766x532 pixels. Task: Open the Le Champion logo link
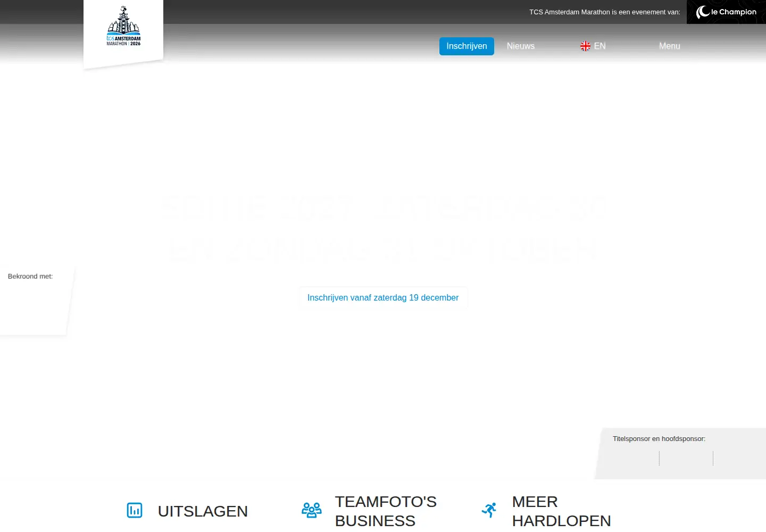coord(726,12)
